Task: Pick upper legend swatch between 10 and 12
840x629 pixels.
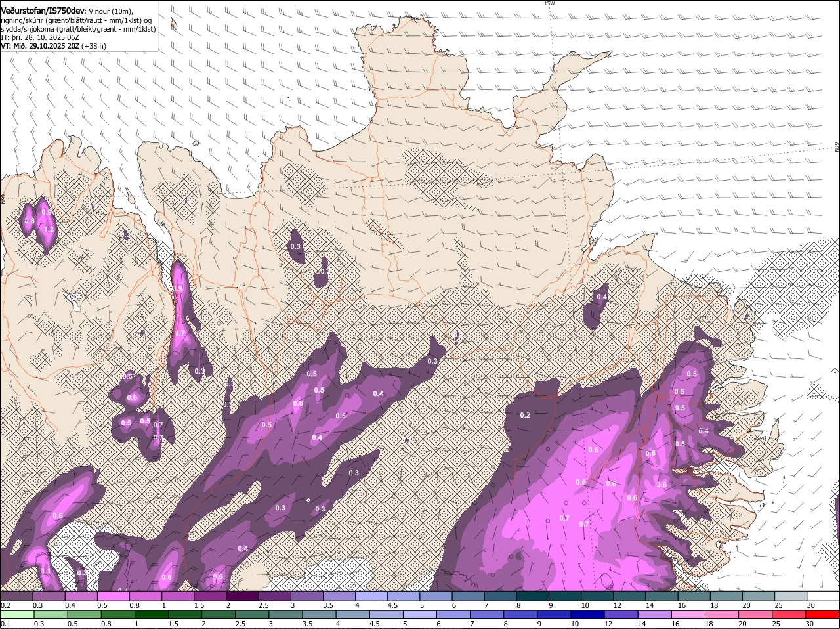Action: [597, 596]
